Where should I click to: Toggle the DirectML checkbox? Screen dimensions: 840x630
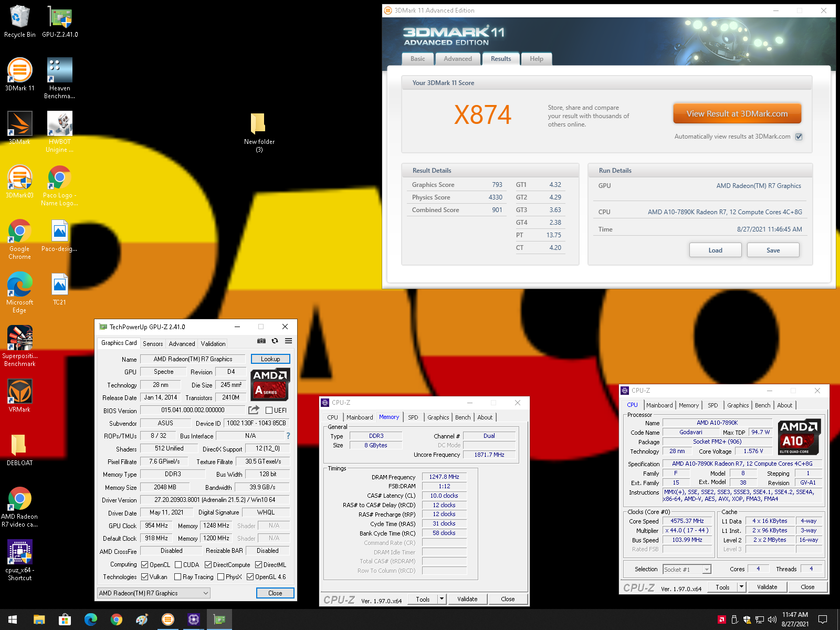coord(259,565)
